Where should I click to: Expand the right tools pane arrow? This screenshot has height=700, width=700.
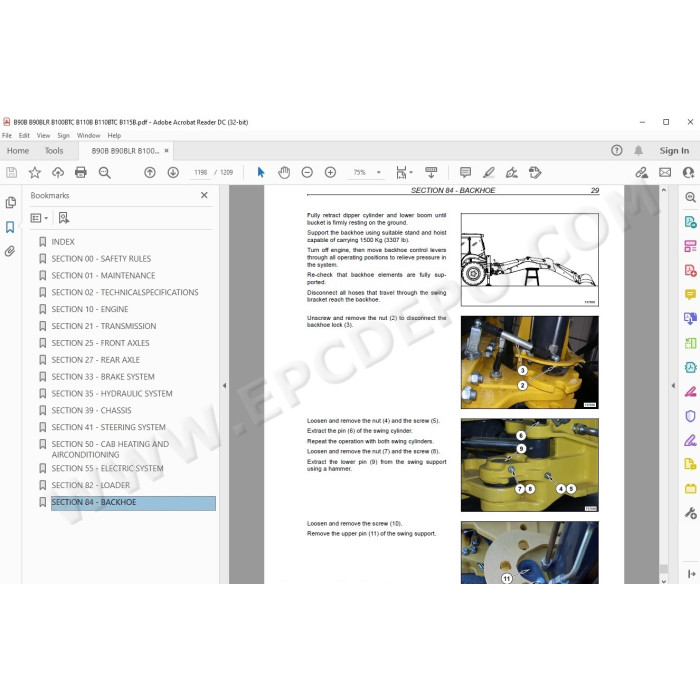click(x=673, y=385)
